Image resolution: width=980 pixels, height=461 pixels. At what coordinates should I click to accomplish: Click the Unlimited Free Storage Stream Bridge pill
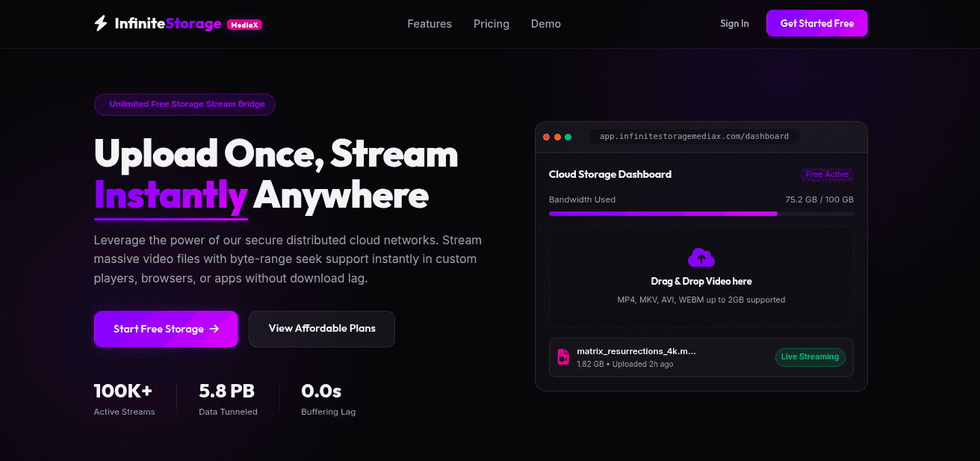point(185,105)
